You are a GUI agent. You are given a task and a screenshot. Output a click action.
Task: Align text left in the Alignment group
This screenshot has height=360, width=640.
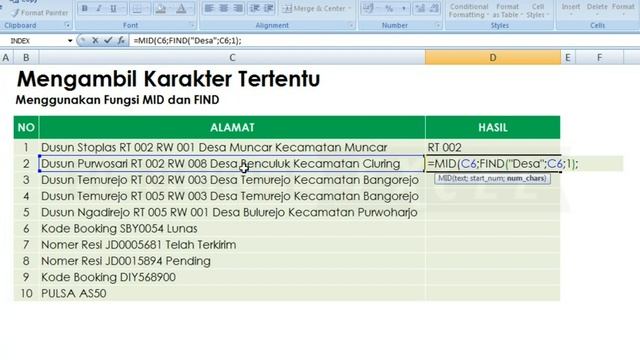[x=209, y=8]
